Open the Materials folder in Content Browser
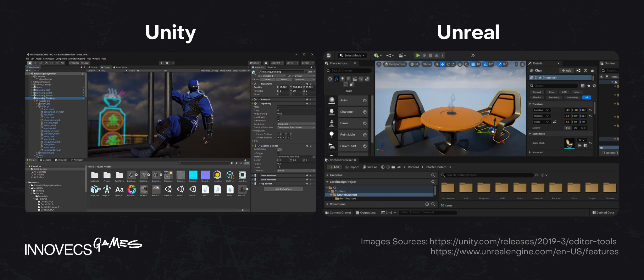The width and height of the screenshot is (644, 280). pyautogui.click(x=538, y=188)
